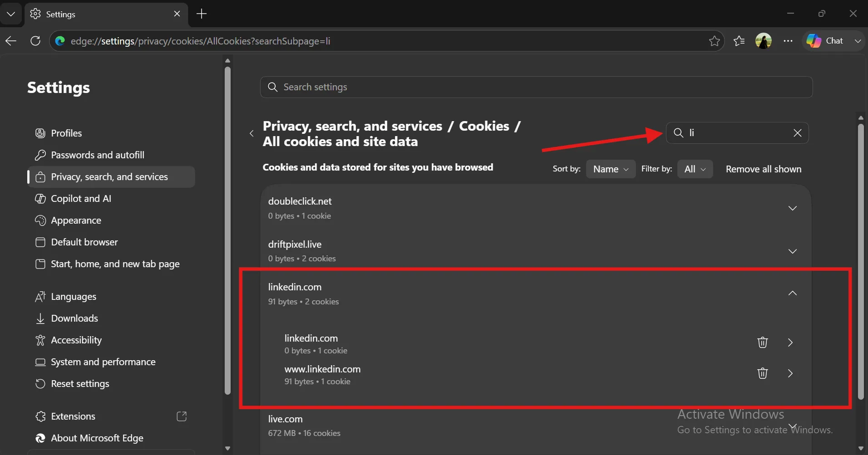868x455 pixels.
Task: Click the doubleclick.net site name
Action: tap(300, 201)
